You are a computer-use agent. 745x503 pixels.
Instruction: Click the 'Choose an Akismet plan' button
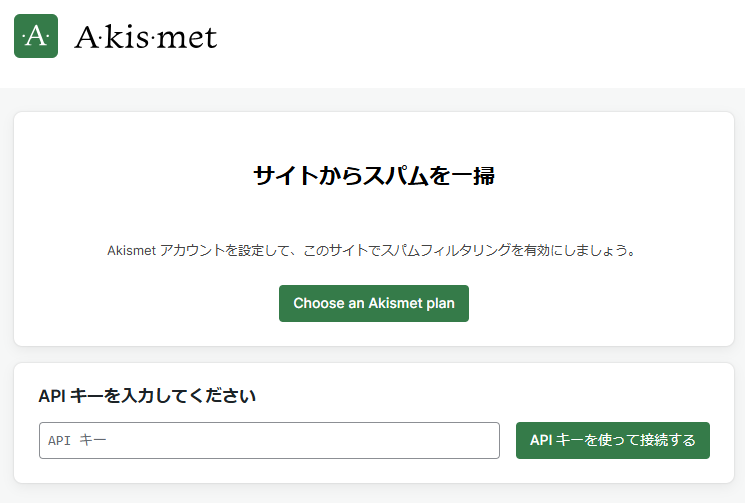click(x=374, y=304)
